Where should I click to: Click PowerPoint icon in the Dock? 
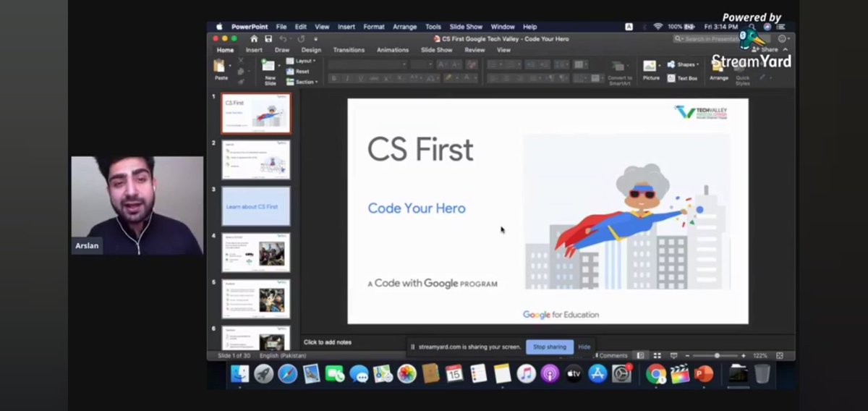point(703,374)
